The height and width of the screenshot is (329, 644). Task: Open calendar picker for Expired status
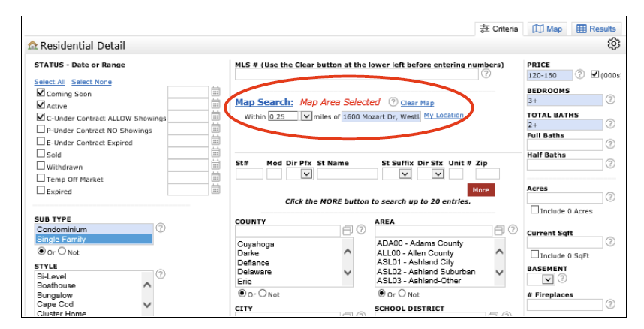pos(215,189)
